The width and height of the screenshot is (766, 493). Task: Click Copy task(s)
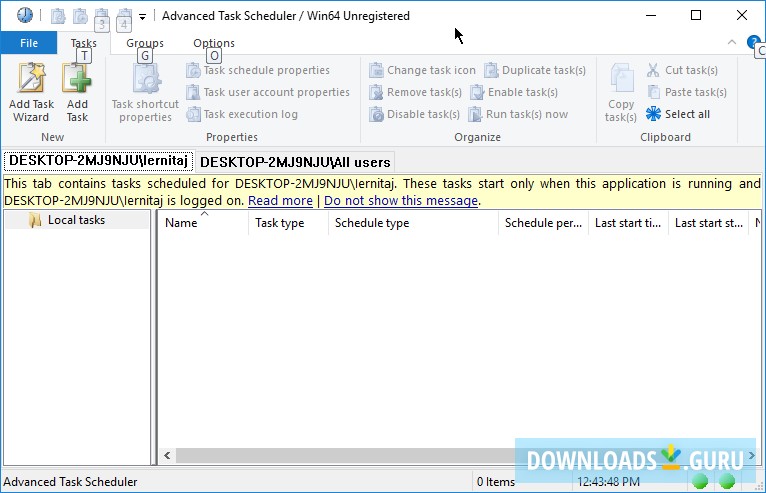pos(621,93)
